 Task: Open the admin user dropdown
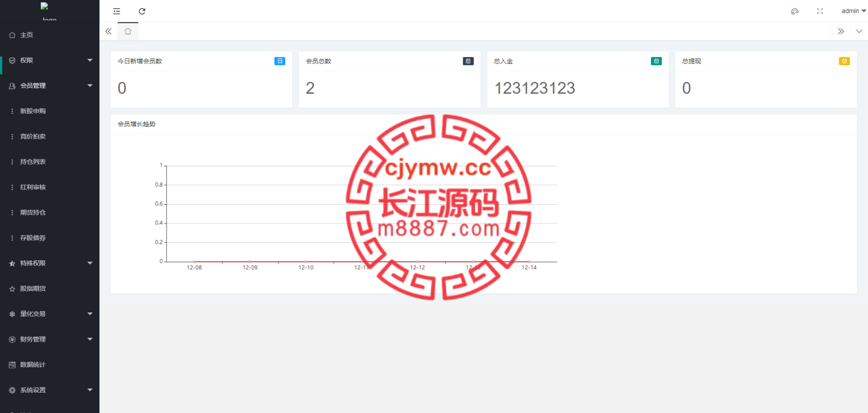tap(853, 11)
